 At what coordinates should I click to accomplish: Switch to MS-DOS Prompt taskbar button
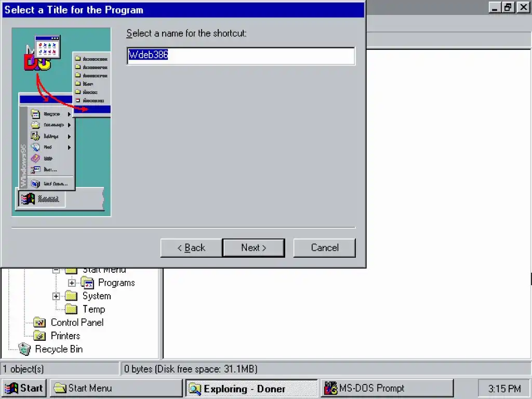coord(387,388)
